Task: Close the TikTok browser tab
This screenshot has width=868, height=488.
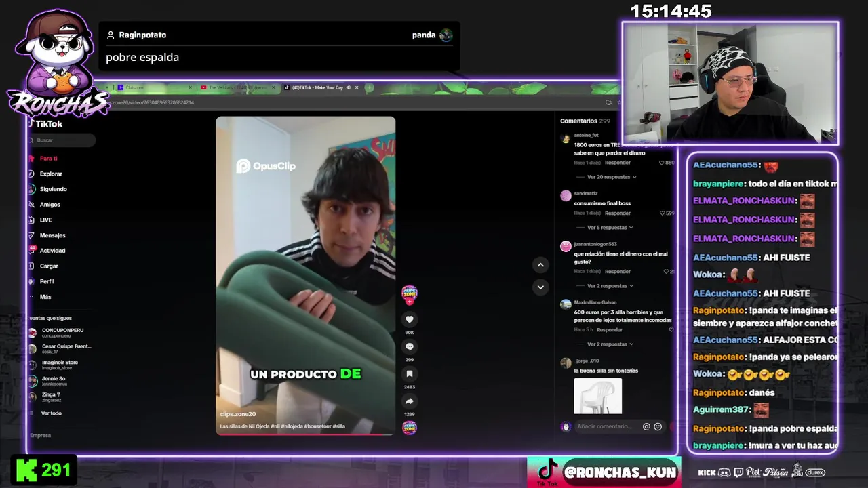Action: [357, 87]
